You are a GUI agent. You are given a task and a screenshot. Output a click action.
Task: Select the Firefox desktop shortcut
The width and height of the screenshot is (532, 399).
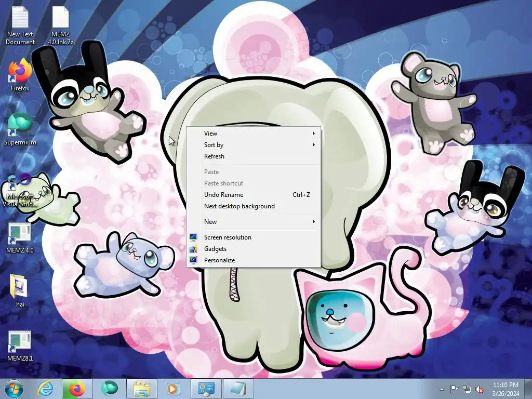pyautogui.click(x=20, y=75)
